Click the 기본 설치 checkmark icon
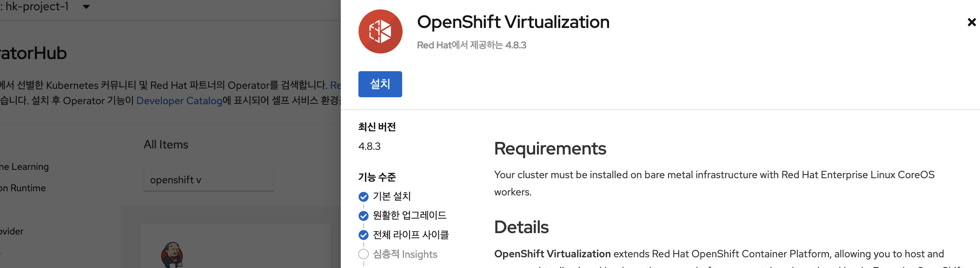Screen dimensions: 980x268 [x=364, y=197]
